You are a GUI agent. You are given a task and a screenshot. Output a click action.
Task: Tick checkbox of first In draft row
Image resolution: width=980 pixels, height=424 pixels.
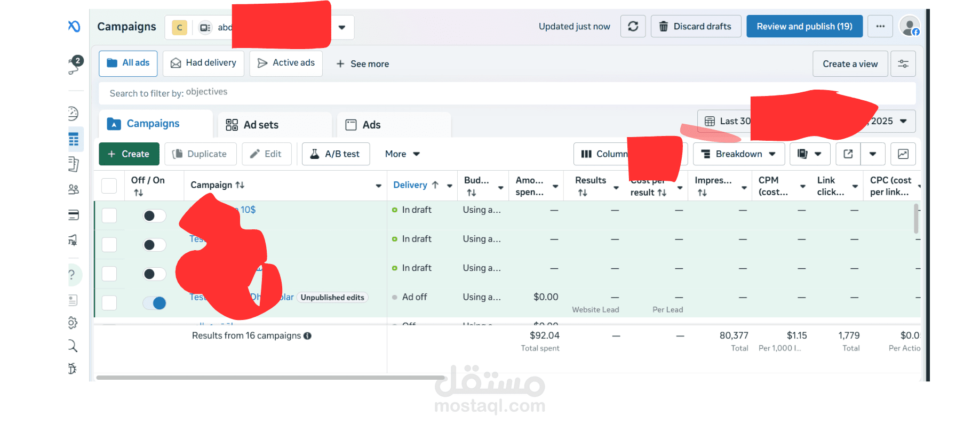(x=109, y=215)
